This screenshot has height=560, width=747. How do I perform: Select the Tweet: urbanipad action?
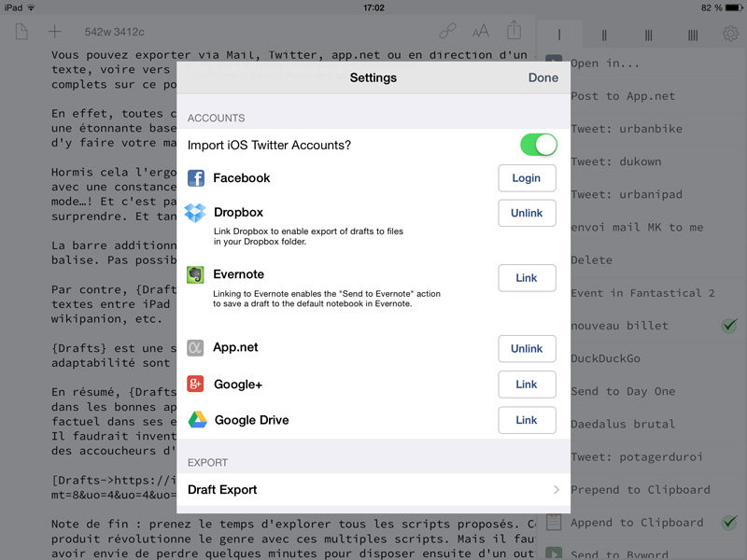pos(627,195)
